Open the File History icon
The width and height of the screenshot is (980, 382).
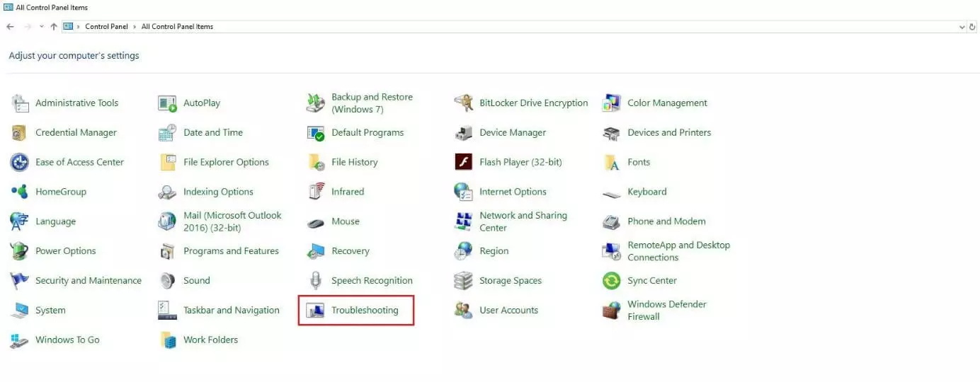(316, 163)
